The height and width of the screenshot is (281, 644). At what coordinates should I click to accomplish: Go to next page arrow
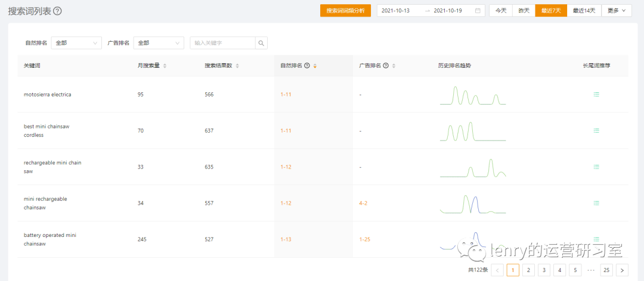622,270
